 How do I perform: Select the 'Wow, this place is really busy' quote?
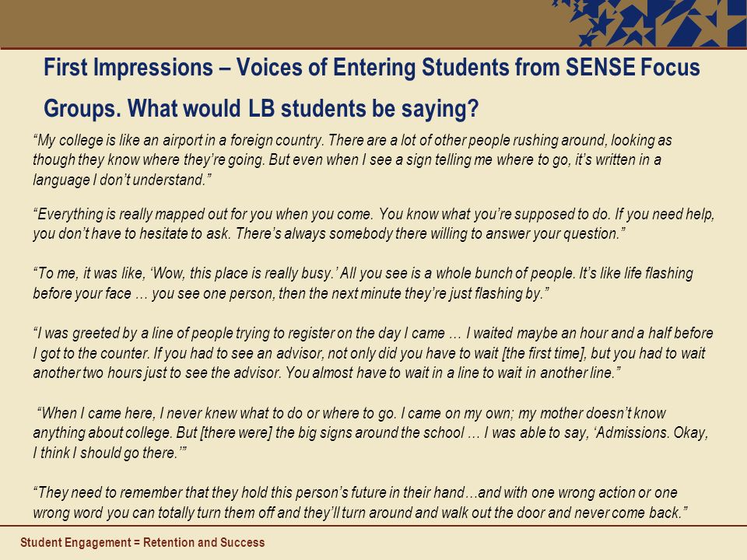(363, 283)
